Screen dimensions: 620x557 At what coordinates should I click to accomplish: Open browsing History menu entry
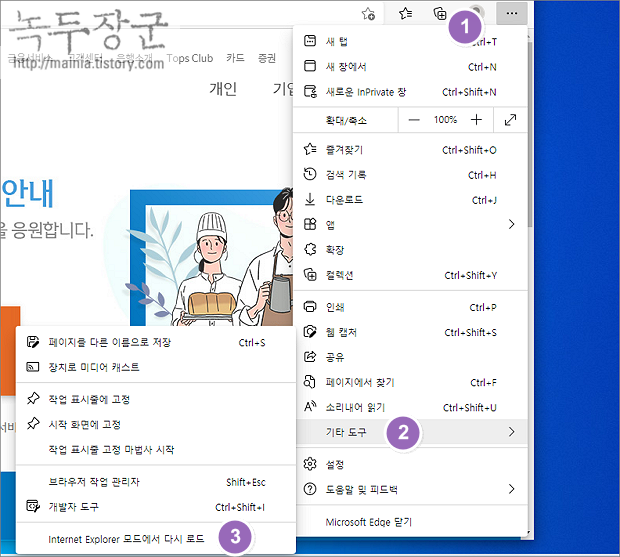point(410,175)
